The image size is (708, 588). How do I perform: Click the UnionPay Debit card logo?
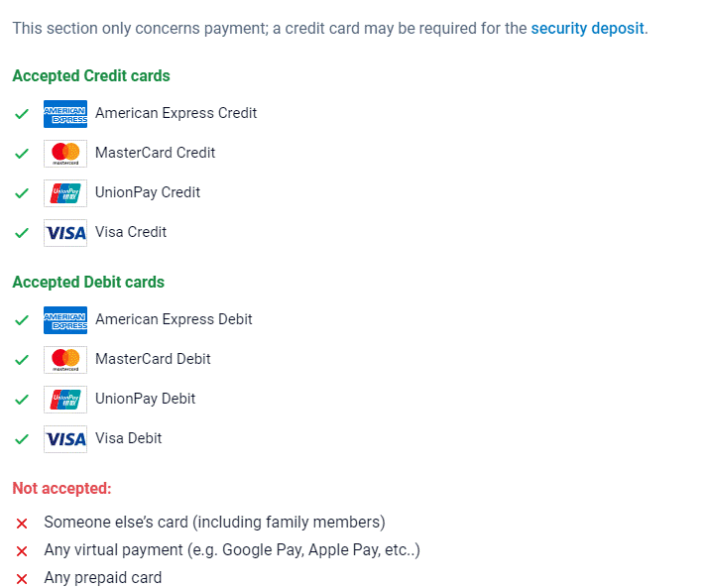point(65,400)
